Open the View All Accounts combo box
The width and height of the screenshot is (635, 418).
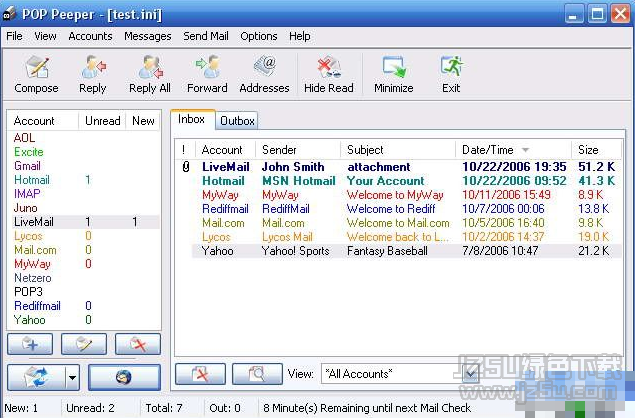coord(400,373)
